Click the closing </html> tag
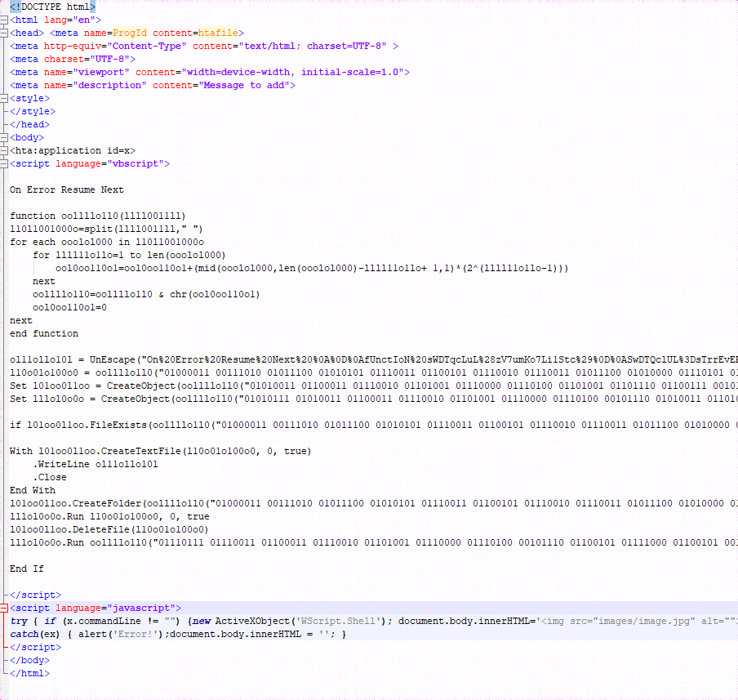The height and width of the screenshot is (700, 738). pyautogui.click(x=29, y=674)
